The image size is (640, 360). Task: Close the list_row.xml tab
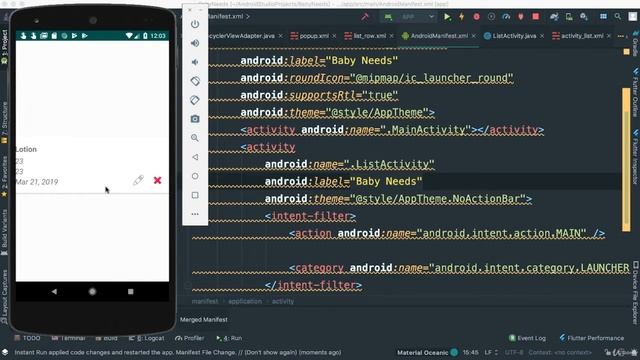pyautogui.click(x=391, y=36)
